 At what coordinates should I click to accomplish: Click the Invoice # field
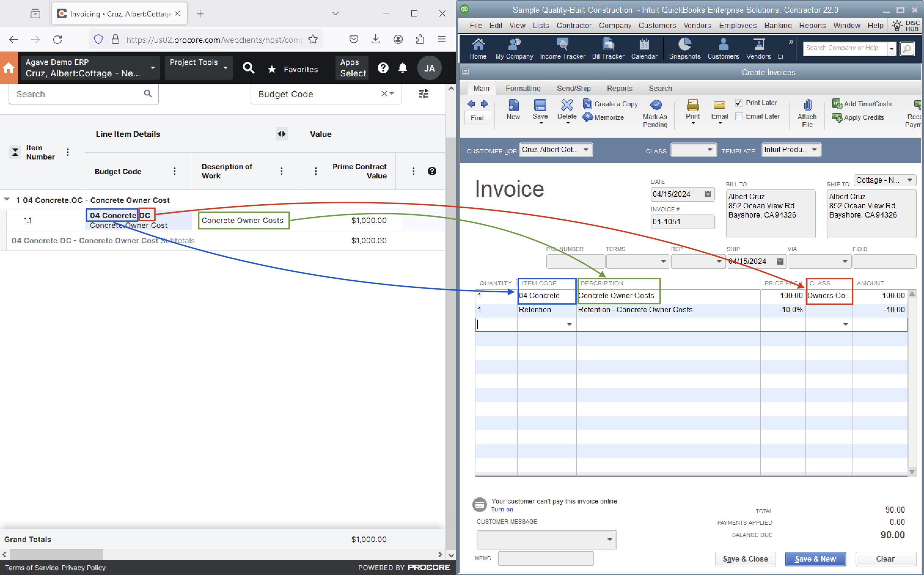point(683,222)
